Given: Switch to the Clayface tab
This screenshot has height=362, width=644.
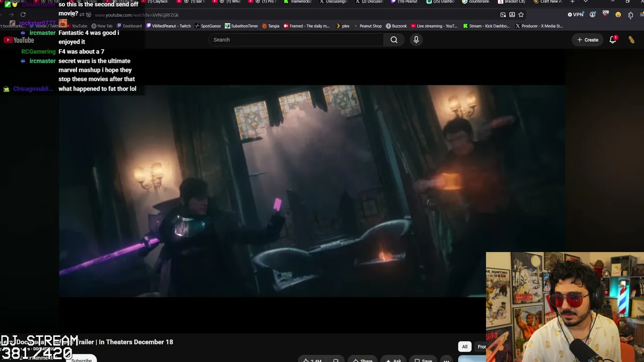Looking at the screenshot, I should (154, 2).
